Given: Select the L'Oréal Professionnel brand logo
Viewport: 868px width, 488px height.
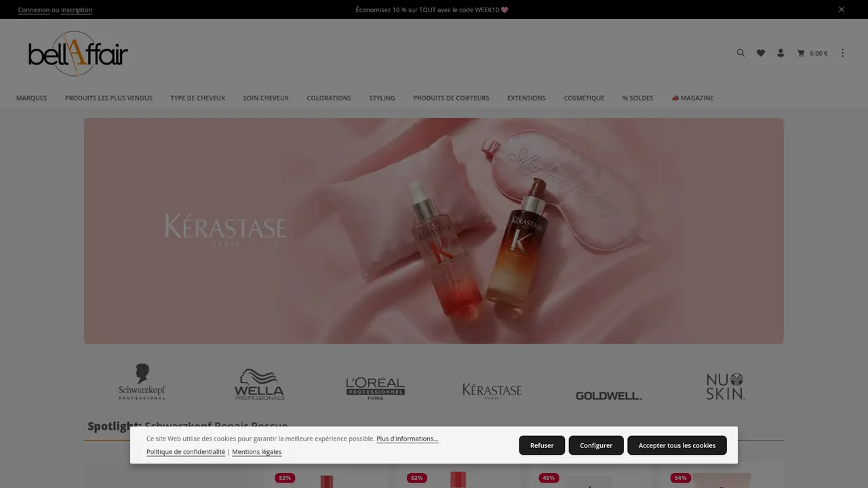Looking at the screenshot, I should point(376,388).
